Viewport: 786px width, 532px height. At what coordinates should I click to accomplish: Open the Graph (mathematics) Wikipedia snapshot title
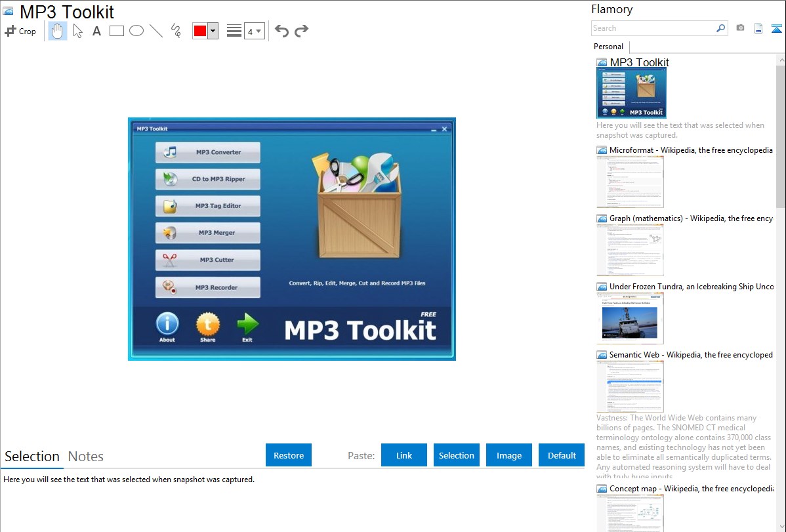[691, 218]
